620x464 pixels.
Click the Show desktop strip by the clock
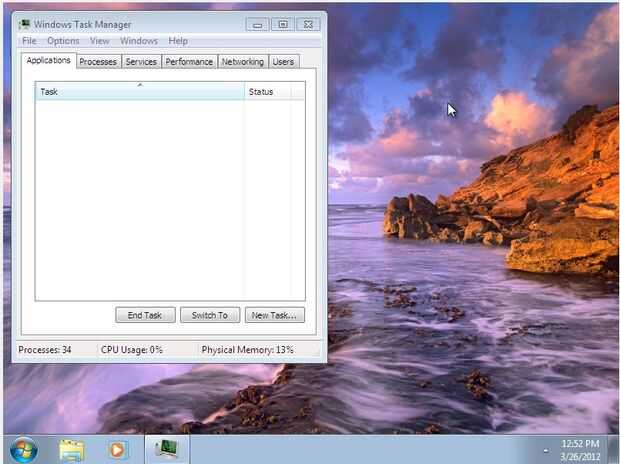[614, 450]
